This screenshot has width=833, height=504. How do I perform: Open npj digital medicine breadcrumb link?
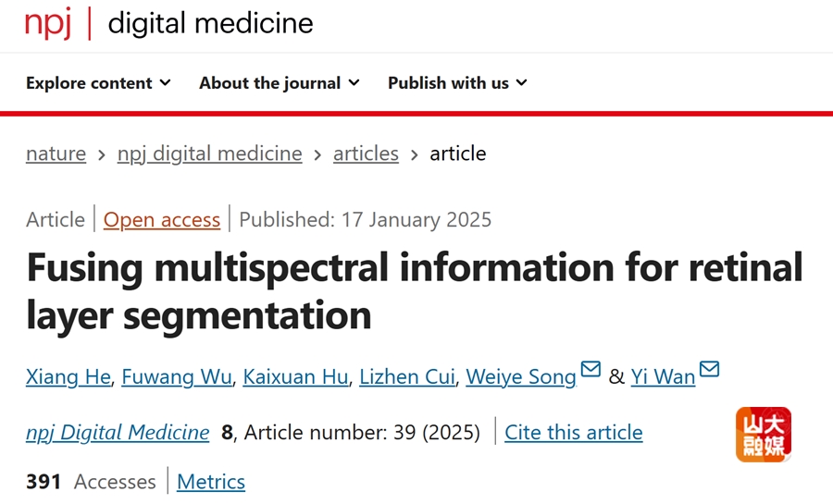[x=210, y=154]
